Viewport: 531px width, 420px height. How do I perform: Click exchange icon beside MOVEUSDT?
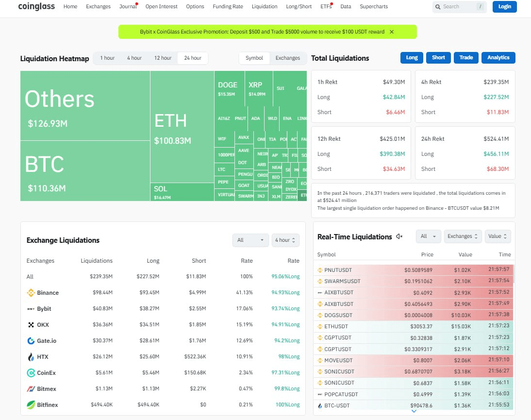click(320, 360)
